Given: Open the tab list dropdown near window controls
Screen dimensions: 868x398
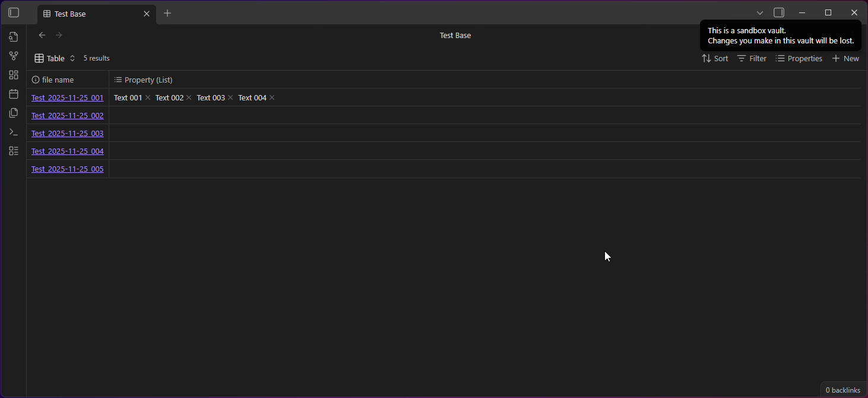Looking at the screenshot, I should pyautogui.click(x=760, y=12).
